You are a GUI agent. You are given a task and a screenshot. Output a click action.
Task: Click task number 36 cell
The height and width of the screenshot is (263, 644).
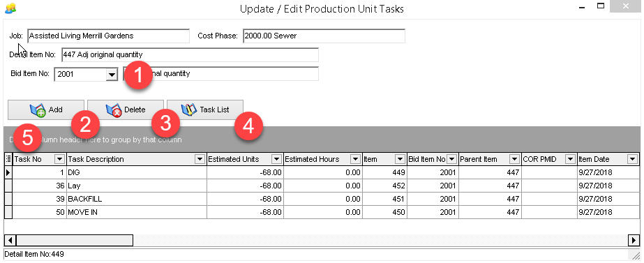pyautogui.click(x=40, y=186)
